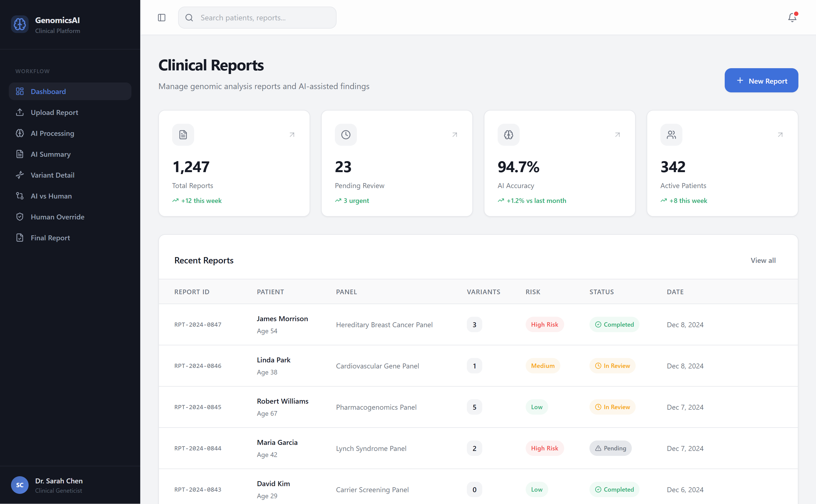Click the DATE column header
The width and height of the screenshot is (816, 504).
pos(675,292)
